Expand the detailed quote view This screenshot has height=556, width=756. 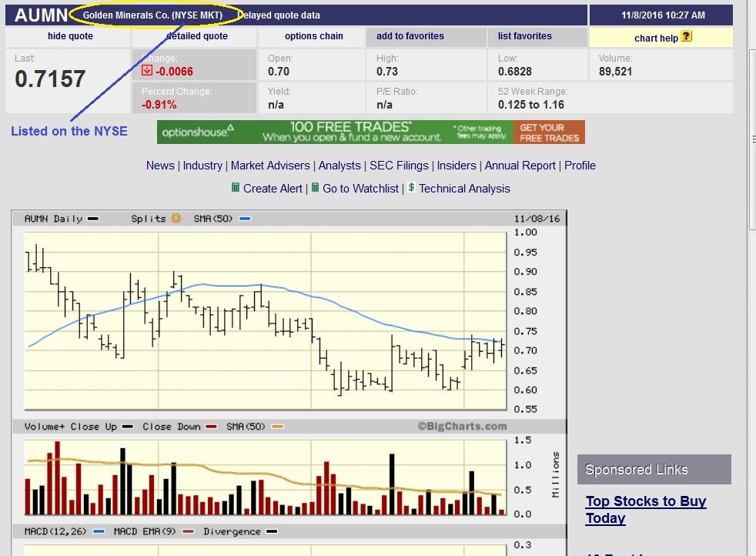point(197,36)
